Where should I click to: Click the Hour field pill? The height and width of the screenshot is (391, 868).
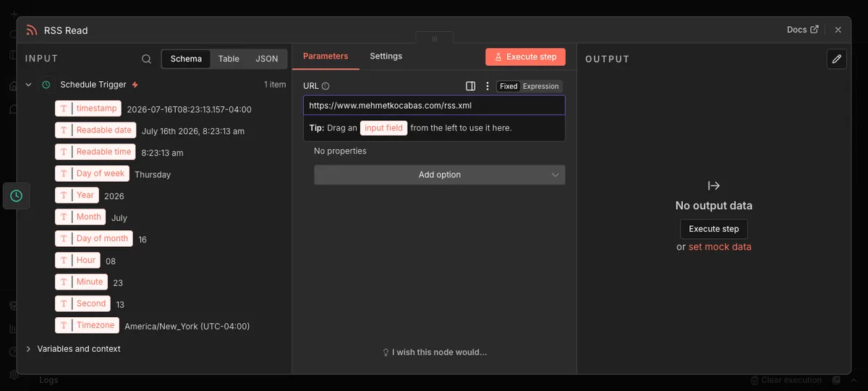[77, 261]
